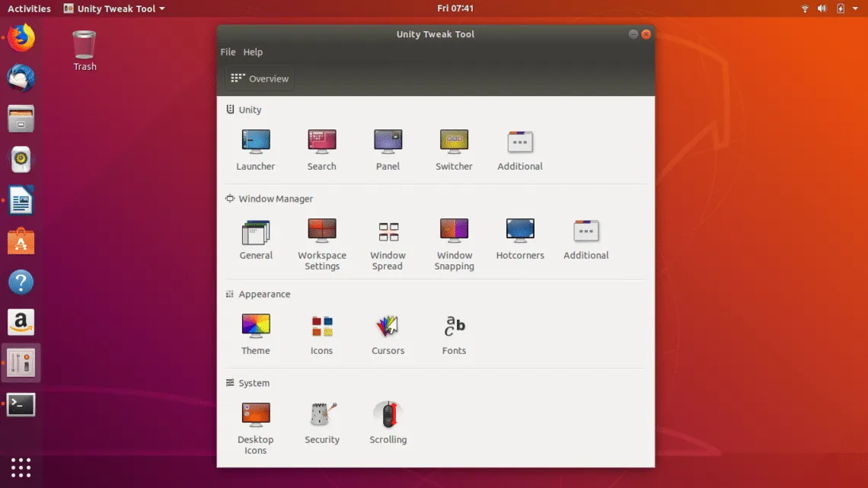Open the Desktop Icons settings
Viewport: 868px width, 488px height.
pyautogui.click(x=256, y=416)
